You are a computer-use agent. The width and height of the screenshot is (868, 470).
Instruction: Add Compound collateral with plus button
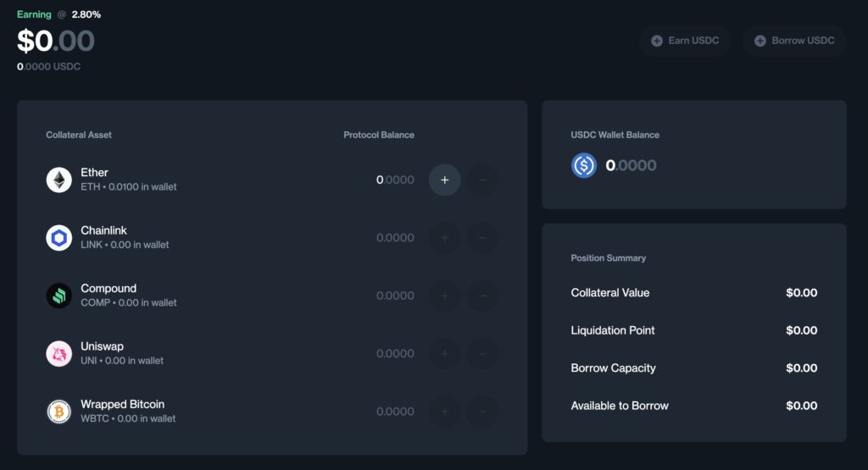[x=445, y=296]
